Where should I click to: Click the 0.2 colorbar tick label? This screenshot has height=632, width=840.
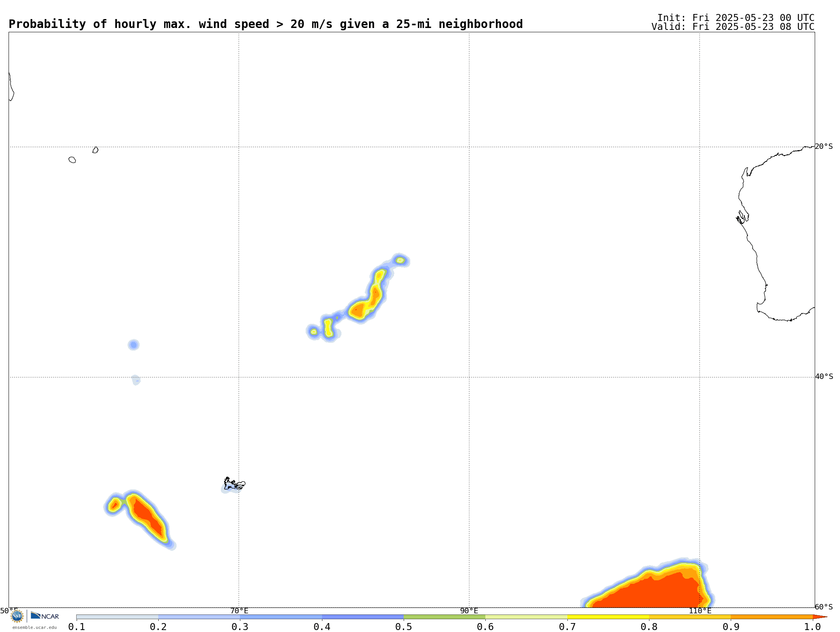(158, 627)
